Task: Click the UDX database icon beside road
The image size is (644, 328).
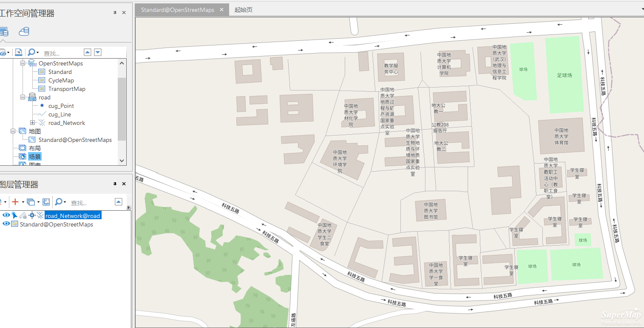Action: tap(32, 97)
